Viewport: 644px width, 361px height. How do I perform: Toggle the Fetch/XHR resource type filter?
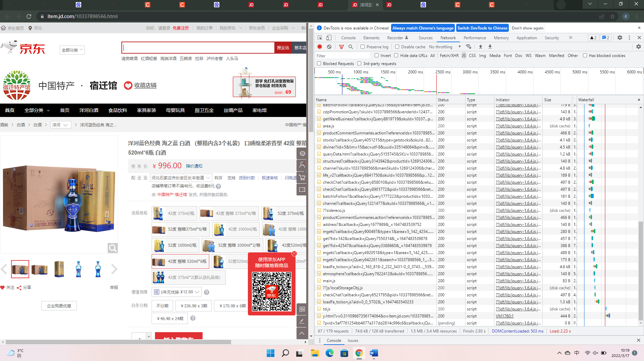point(449,56)
